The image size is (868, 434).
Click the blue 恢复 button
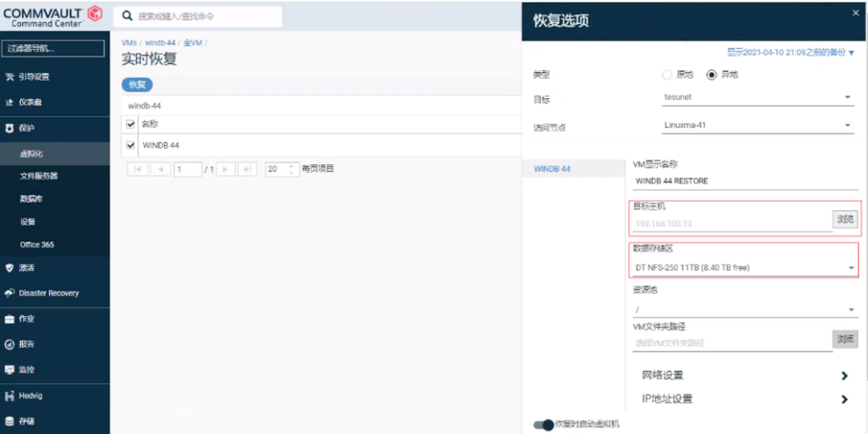pos(137,85)
